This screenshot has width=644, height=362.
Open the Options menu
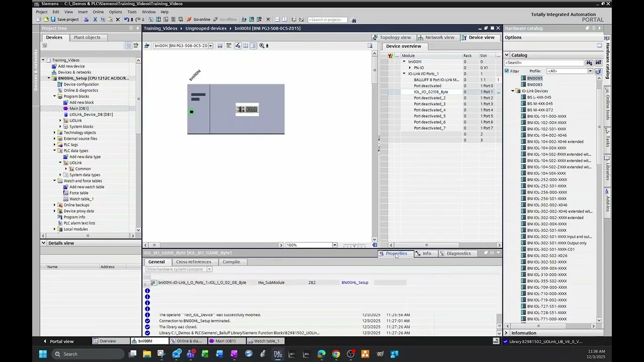(115, 12)
